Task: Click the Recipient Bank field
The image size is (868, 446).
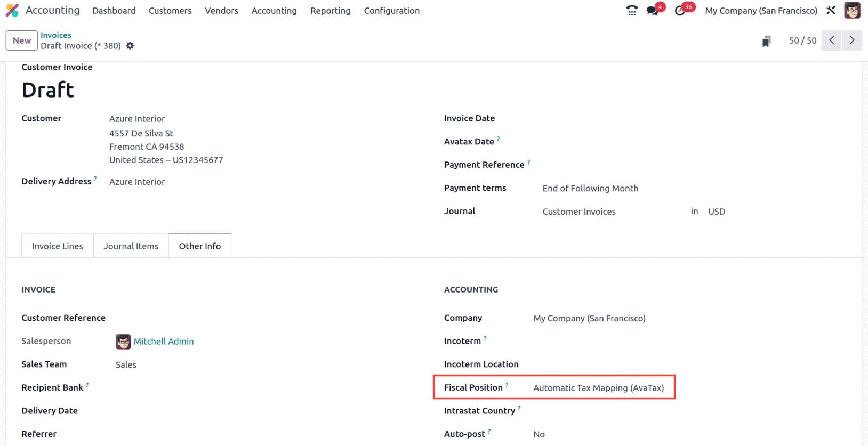Action: [x=270, y=388]
